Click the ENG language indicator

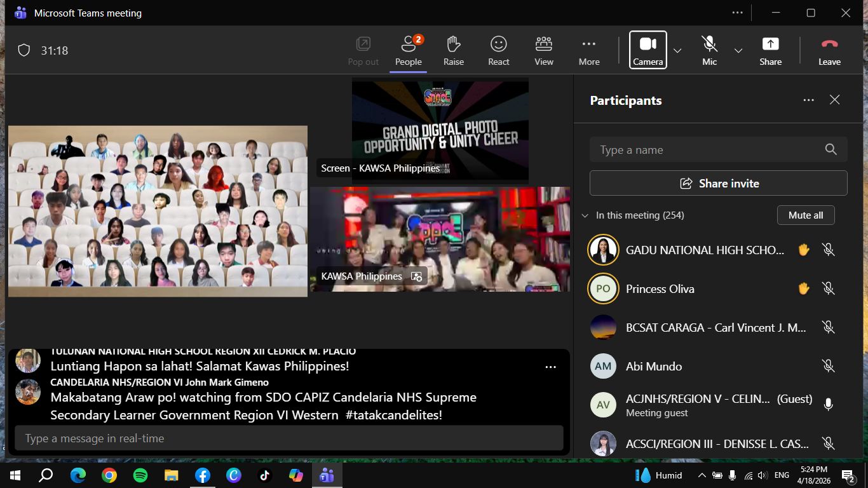782,475
